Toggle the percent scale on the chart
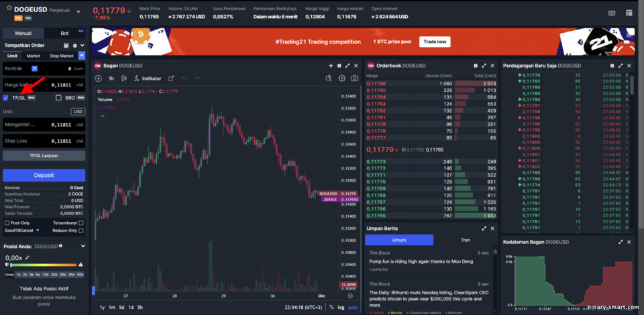Image resolution: width=644 pixels, height=315 pixels. [331, 307]
